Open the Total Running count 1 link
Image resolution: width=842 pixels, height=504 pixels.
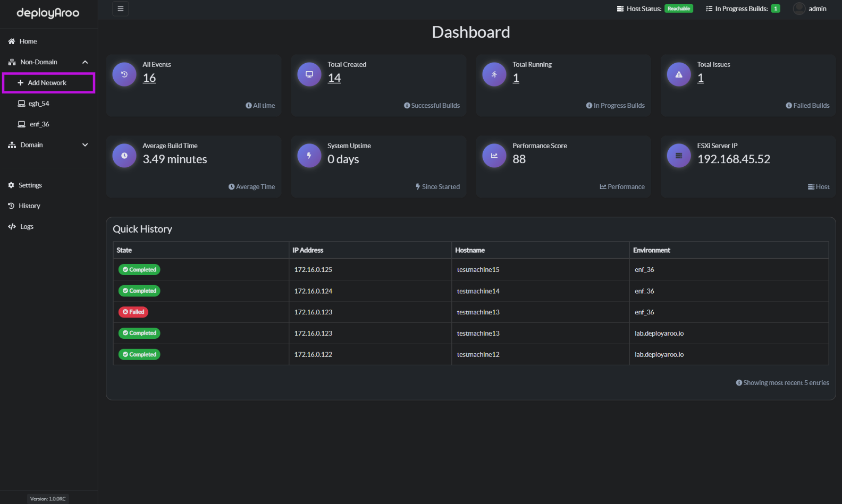[516, 78]
